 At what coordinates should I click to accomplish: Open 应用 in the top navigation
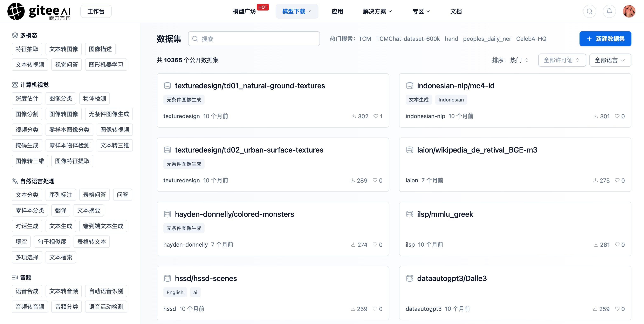point(337,11)
